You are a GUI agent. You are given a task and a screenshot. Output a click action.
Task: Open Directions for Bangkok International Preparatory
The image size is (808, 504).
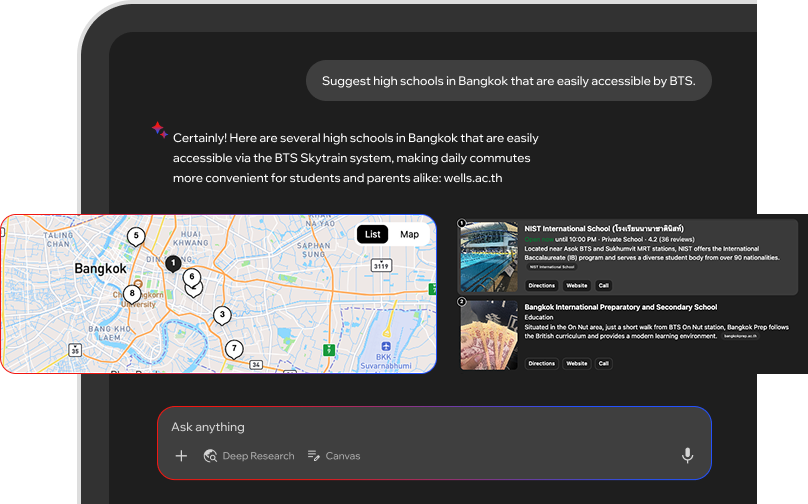(541, 363)
